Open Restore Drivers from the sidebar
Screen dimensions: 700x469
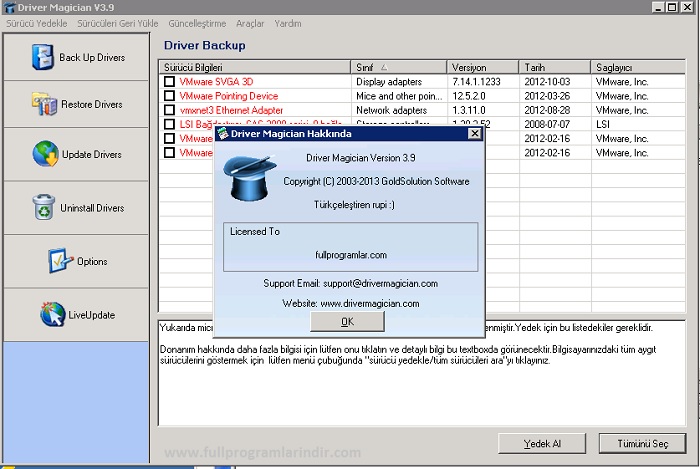click(45, 104)
